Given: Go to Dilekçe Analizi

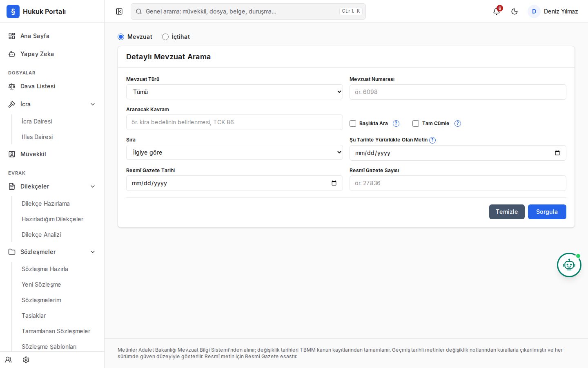Looking at the screenshot, I should 41,235.
